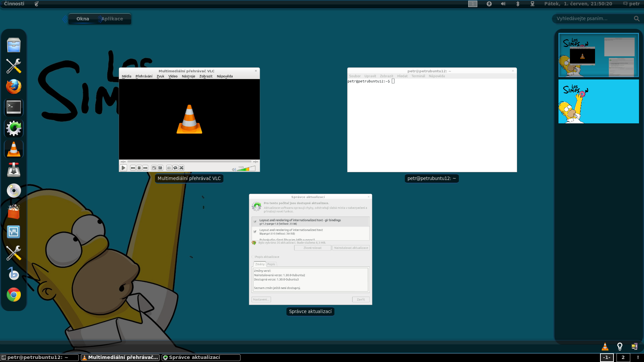
Task: Open terminal Soubor menu
Action: point(355,76)
